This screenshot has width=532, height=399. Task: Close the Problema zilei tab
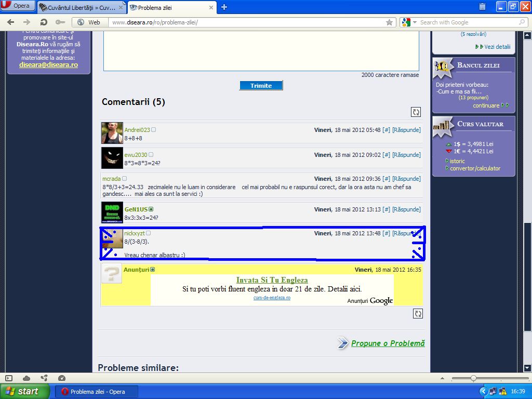pyautogui.click(x=211, y=7)
